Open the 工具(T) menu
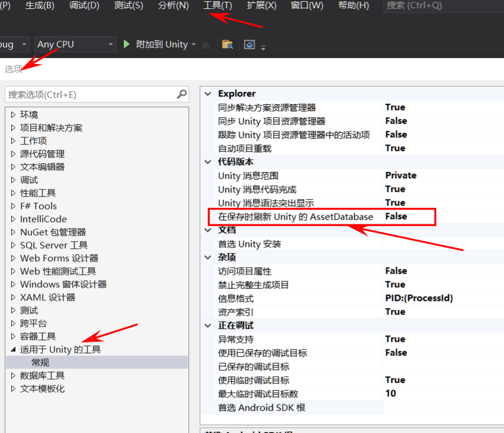The image size is (504, 433). pos(217,5)
